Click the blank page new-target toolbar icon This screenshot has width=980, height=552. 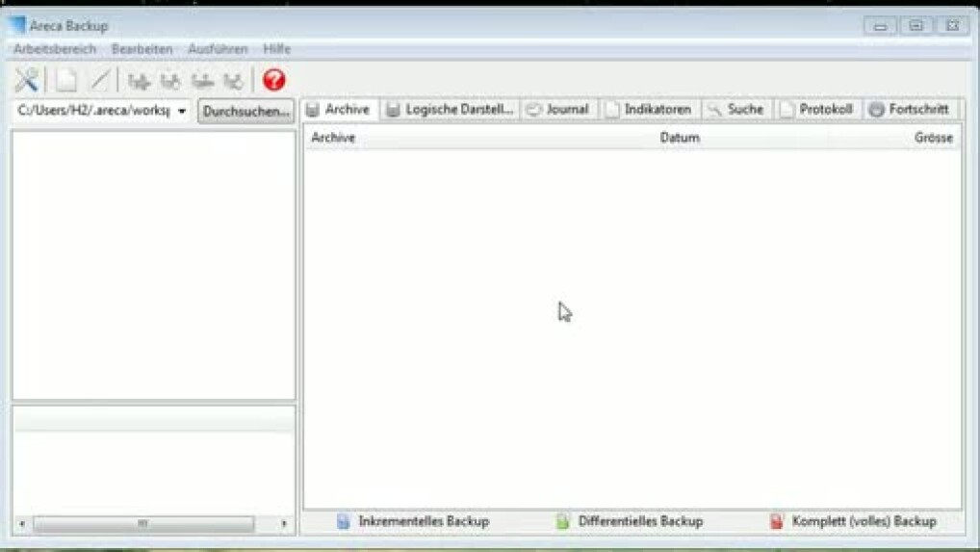coord(65,81)
